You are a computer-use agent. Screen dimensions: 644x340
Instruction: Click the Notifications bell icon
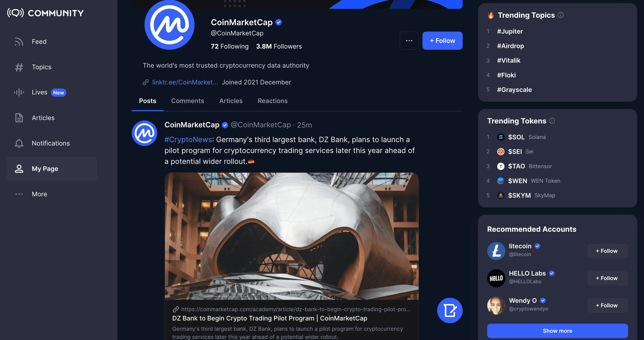(x=19, y=143)
